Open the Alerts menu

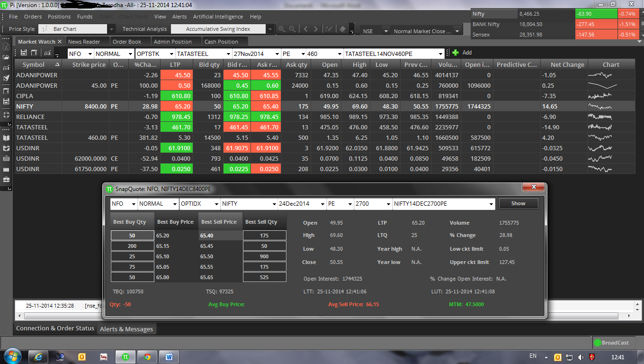click(x=179, y=17)
